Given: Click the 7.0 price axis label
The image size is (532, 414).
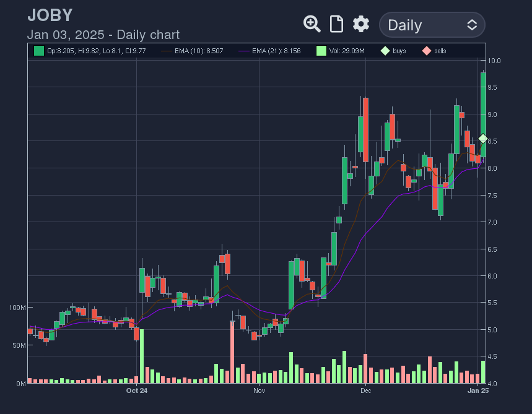Looking at the screenshot, I should (492, 222).
